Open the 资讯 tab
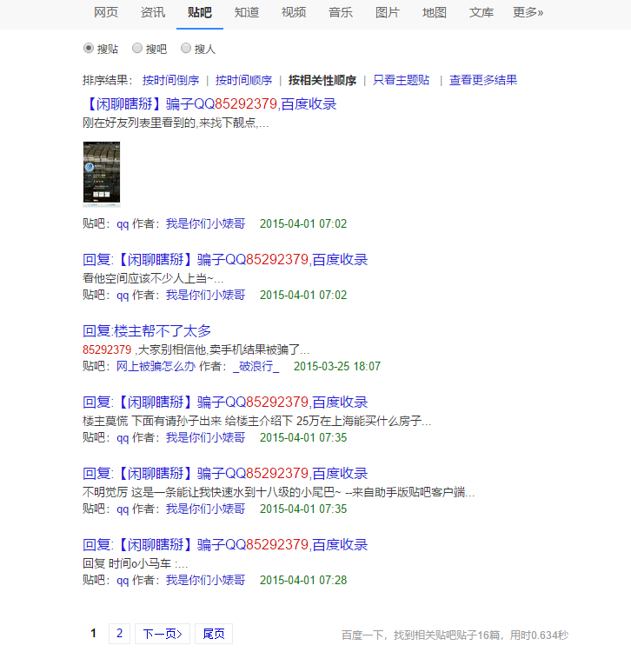This screenshot has height=672, width=631. click(x=153, y=12)
